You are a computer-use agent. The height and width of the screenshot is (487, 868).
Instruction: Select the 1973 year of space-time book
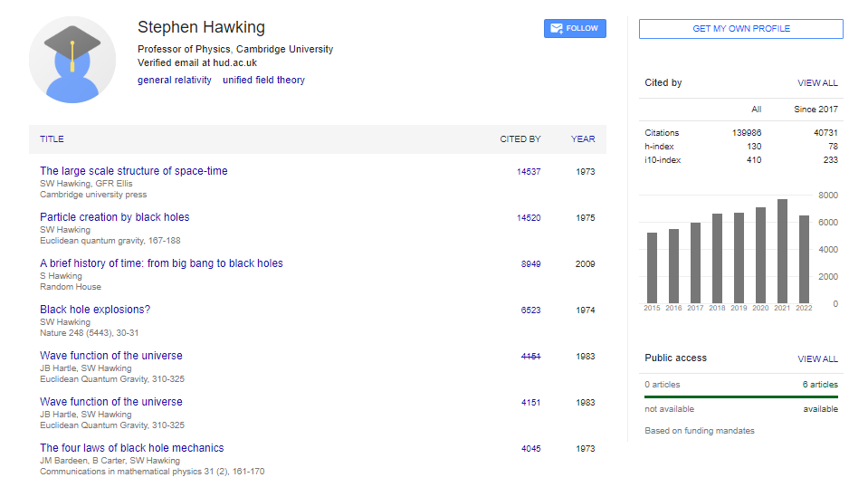point(585,172)
